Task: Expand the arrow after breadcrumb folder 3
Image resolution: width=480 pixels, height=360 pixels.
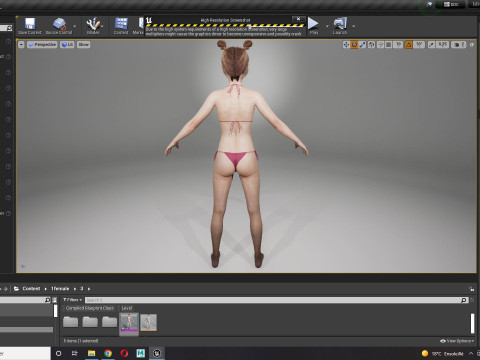Action: click(x=89, y=289)
